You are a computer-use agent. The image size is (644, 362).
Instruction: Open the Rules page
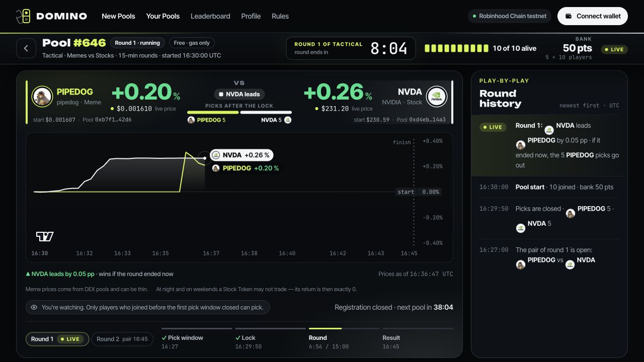pyautogui.click(x=280, y=16)
